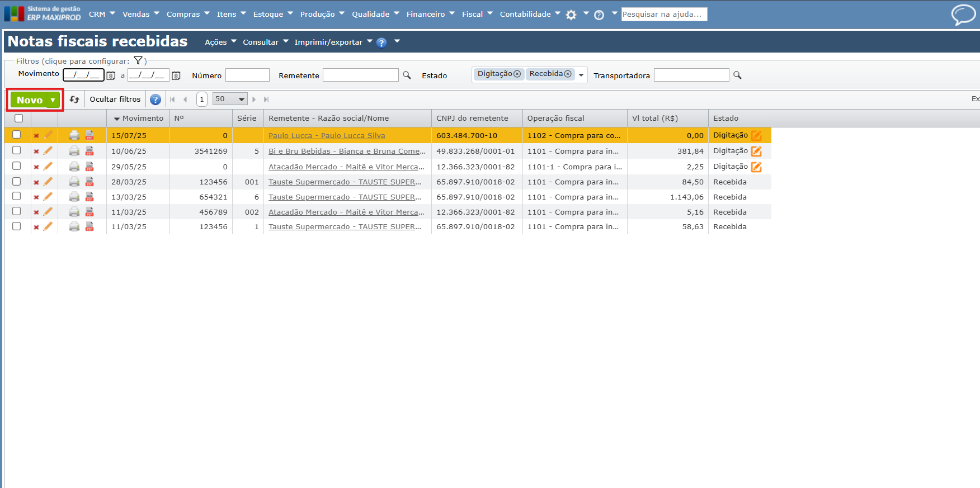Go to the first page of results
The height and width of the screenshot is (488, 980).
172,100
